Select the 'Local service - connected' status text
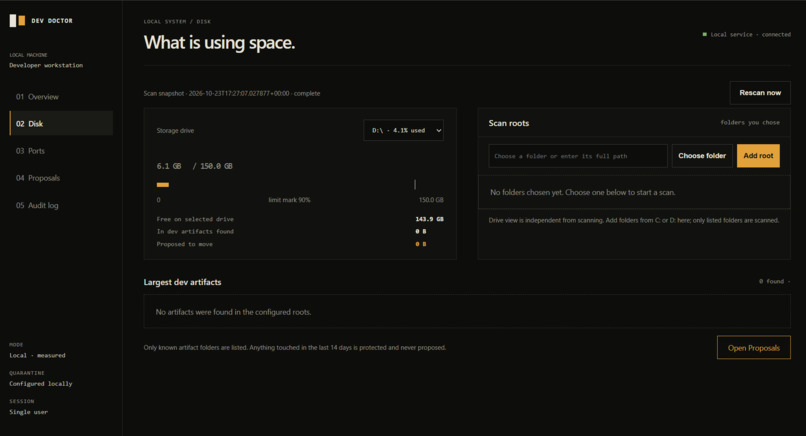Screen dimensions: 806x436 click(750, 34)
